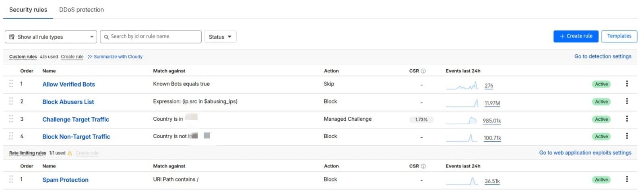Click the drag handle of Block Non-Target Traffic row
Image resolution: width=644 pixels, height=190 pixels.
point(11,136)
